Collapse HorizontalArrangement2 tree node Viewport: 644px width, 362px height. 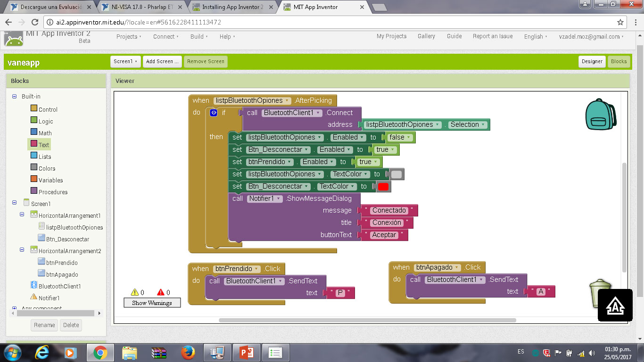coord(22,250)
